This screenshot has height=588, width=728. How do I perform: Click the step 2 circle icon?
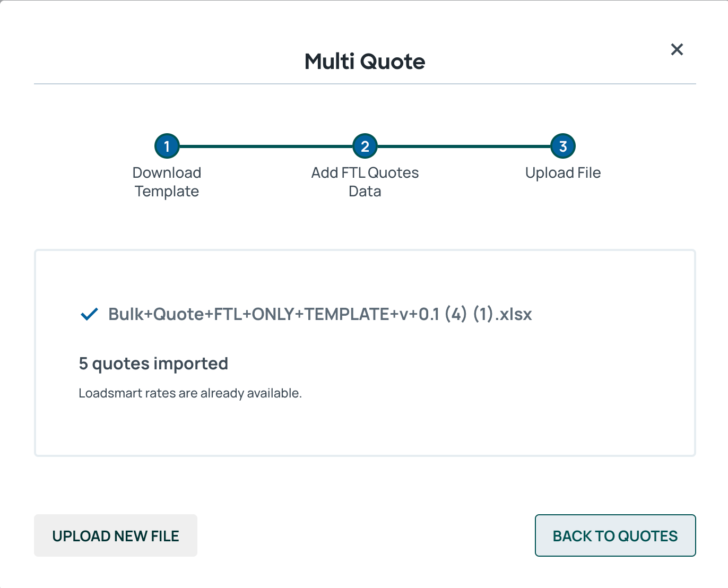pos(365,146)
